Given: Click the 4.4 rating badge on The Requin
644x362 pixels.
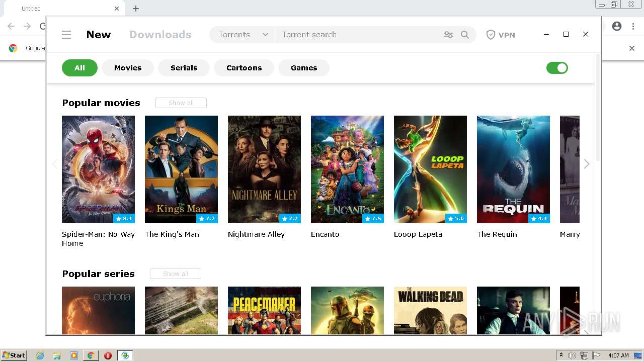Looking at the screenshot, I should coord(539,219).
